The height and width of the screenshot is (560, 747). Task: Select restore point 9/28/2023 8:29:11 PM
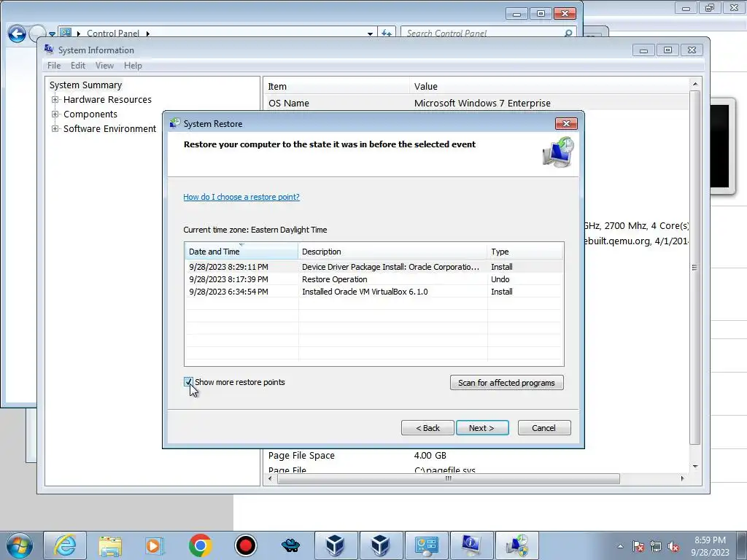pyautogui.click(x=373, y=267)
